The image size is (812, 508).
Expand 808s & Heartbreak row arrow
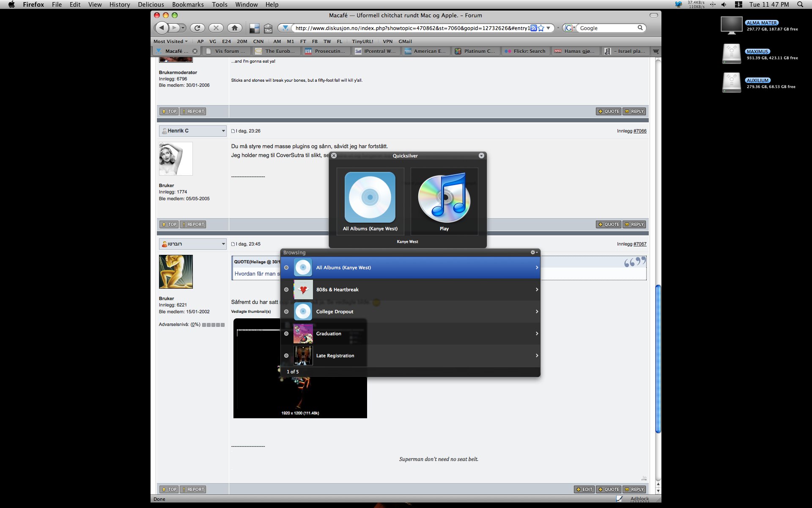pyautogui.click(x=537, y=290)
